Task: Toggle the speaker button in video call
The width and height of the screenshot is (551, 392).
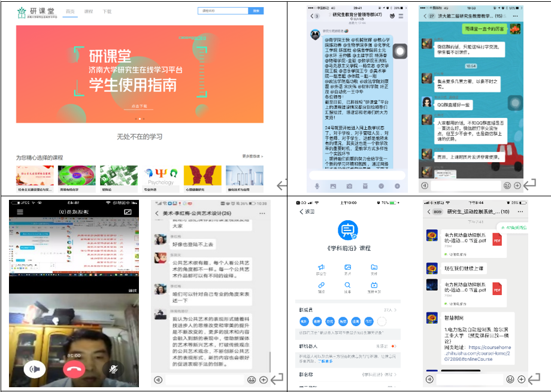Action: click(x=34, y=369)
